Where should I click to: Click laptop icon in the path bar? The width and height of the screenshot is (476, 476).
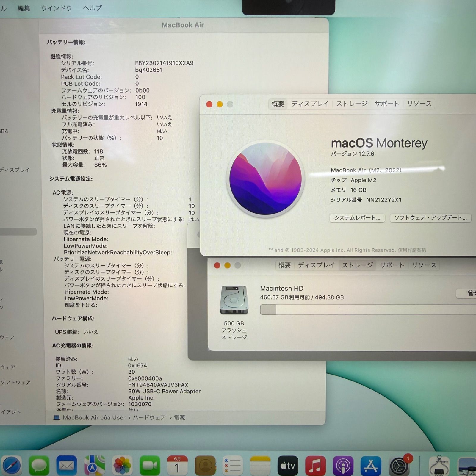(57, 418)
